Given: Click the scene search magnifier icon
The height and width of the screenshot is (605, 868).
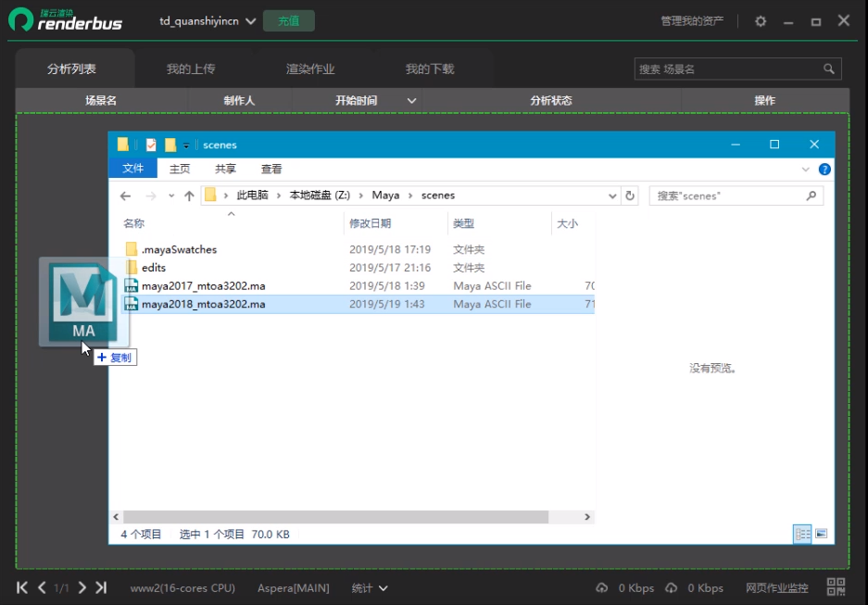Looking at the screenshot, I should [829, 69].
